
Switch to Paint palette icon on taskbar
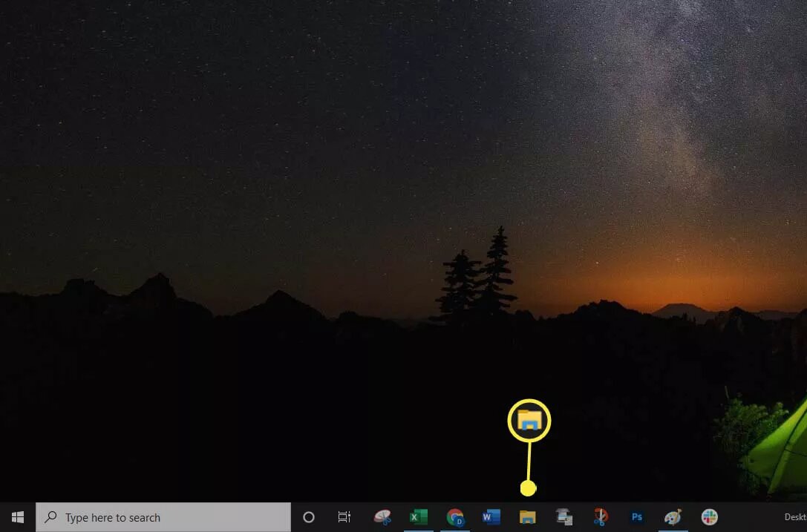(x=673, y=517)
